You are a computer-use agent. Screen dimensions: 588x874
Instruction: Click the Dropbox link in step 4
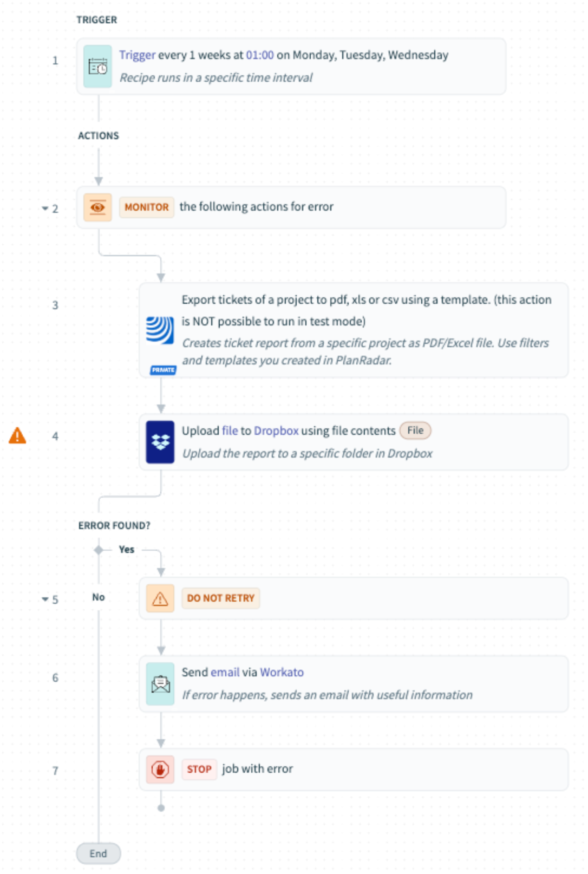pos(276,431)
